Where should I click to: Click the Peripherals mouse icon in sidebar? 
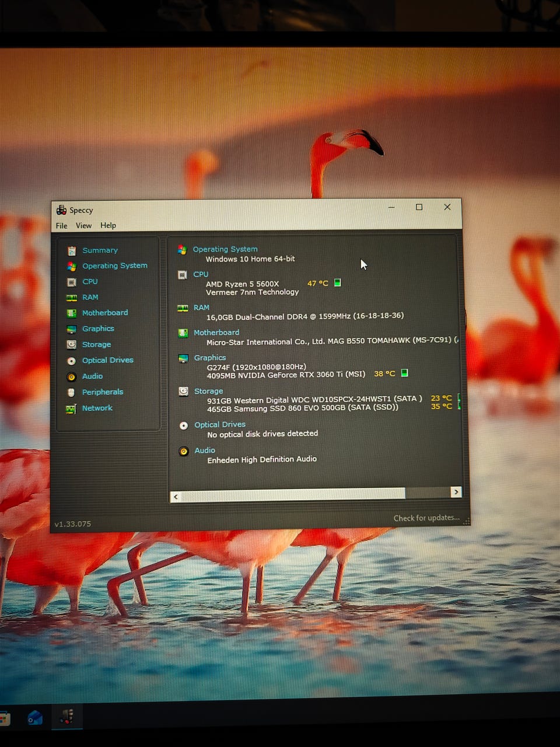coord(71,393)
